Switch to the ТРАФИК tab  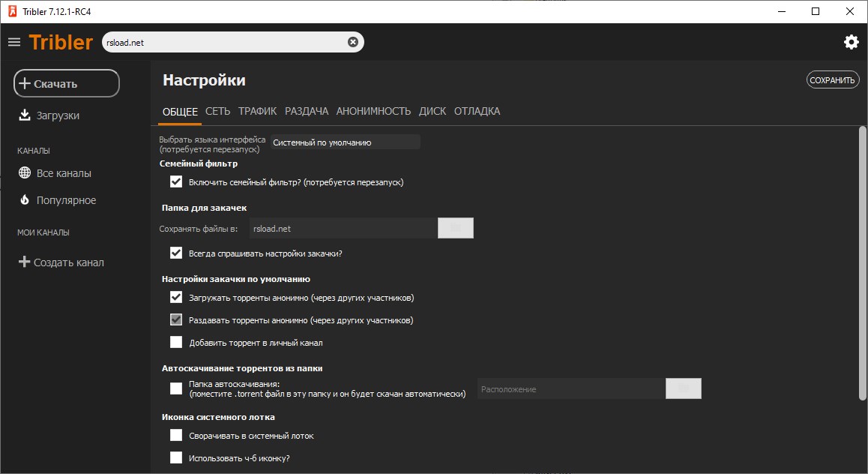point(257,111)
